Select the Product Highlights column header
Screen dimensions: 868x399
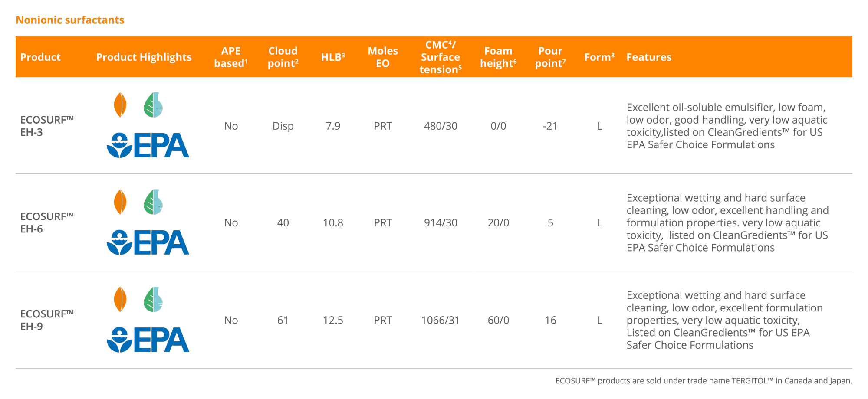(144, 57)
